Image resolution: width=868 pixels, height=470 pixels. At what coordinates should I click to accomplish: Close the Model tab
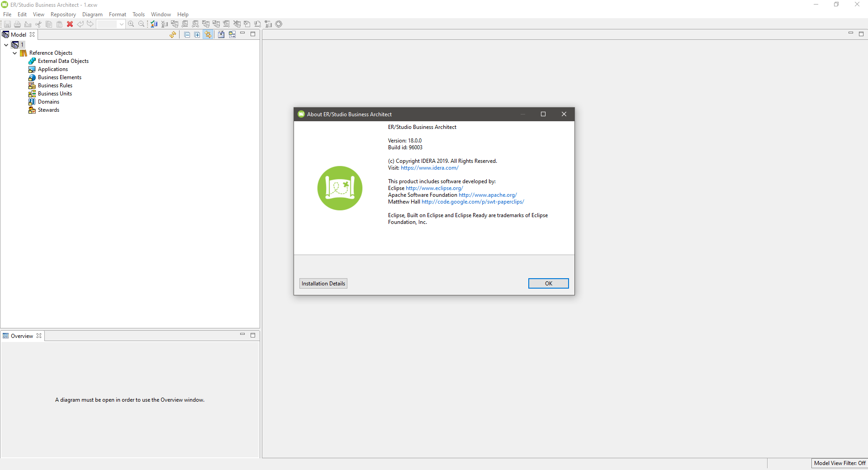(32, 34)
